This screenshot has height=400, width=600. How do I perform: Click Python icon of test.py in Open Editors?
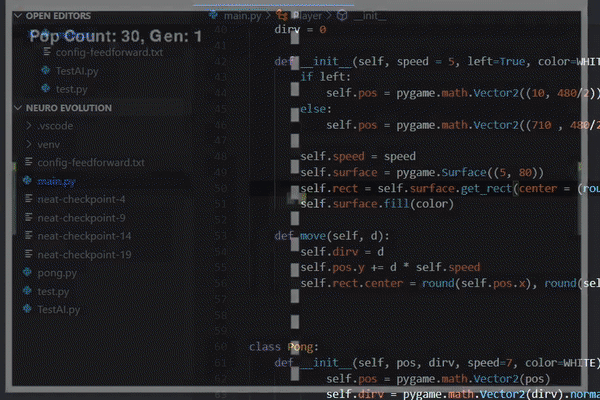46,88
